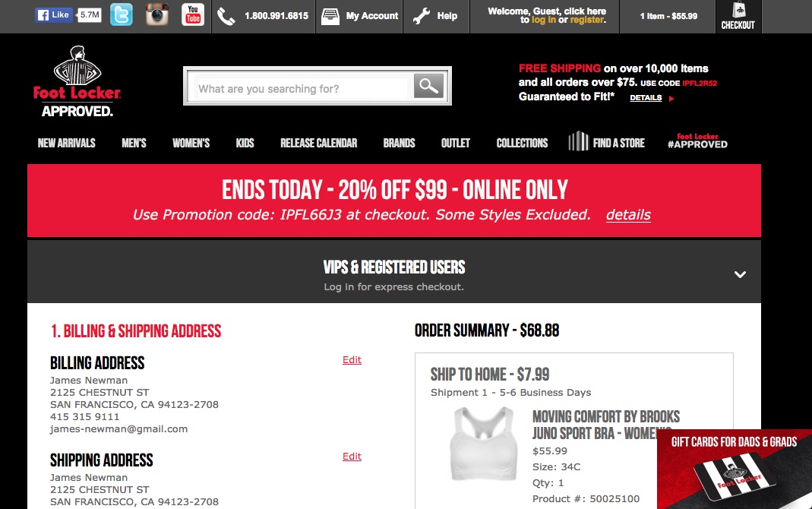Viewport: 812px width, 509px height.
Task: Open the Juno sport bra product thumbnail
Action: pyautogui.click(x=483, y=444)
